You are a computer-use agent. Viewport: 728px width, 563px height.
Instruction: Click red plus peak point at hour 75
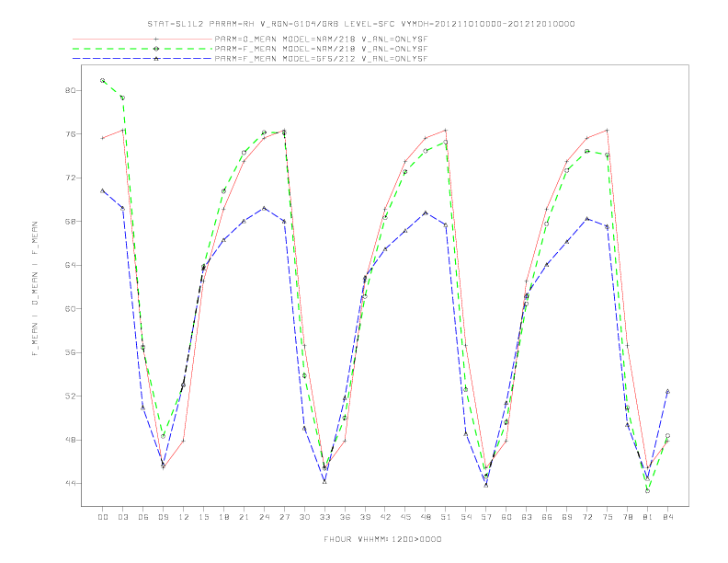click(608, 131)
